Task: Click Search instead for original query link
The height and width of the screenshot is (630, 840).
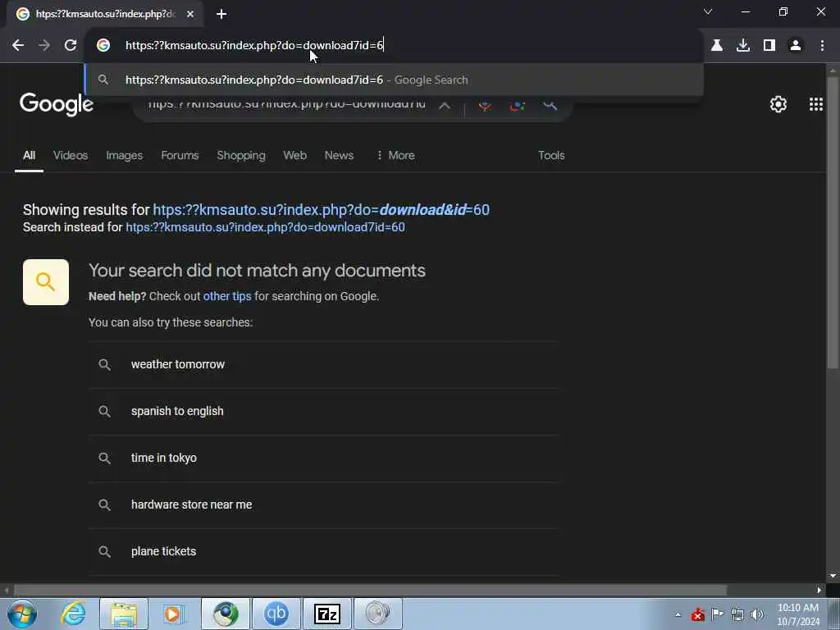Action: pos(265,227)
